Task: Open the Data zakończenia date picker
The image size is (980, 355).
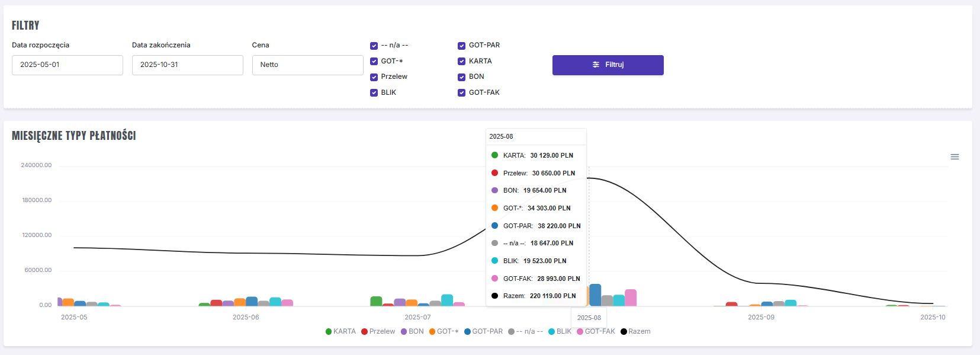Action: [x=187, y=65]
